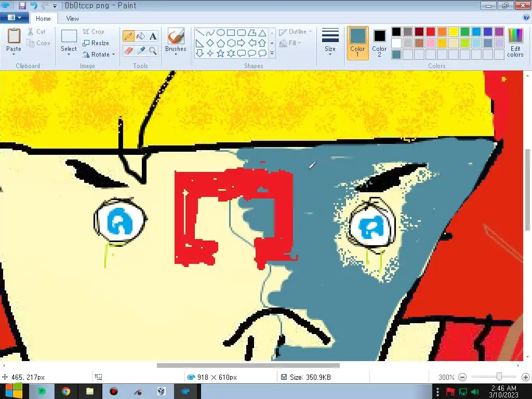The width and height of the screenshot is (532, 399).
Task: Click the Zoom in plus button
Action: click(526, 377)
